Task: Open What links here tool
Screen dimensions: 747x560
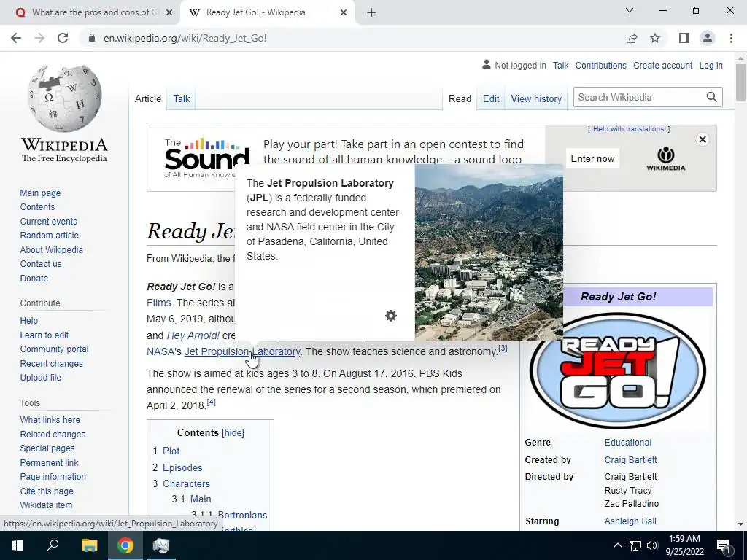Action: tap(50, 419)
